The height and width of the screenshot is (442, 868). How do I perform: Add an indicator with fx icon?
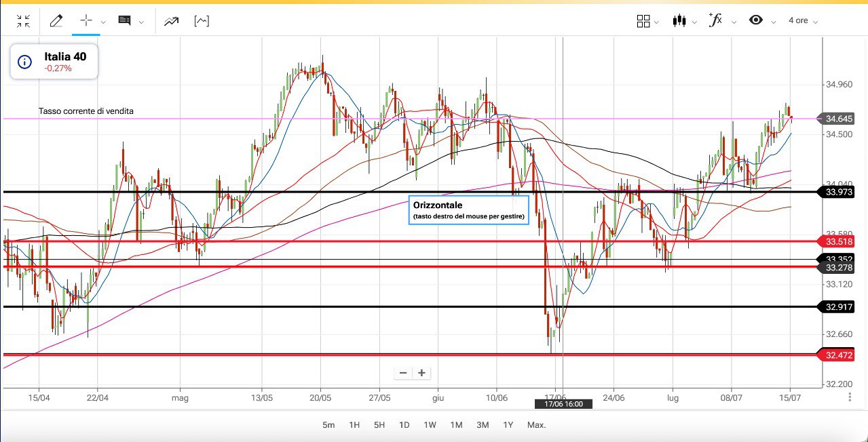[x=715, y=20]
